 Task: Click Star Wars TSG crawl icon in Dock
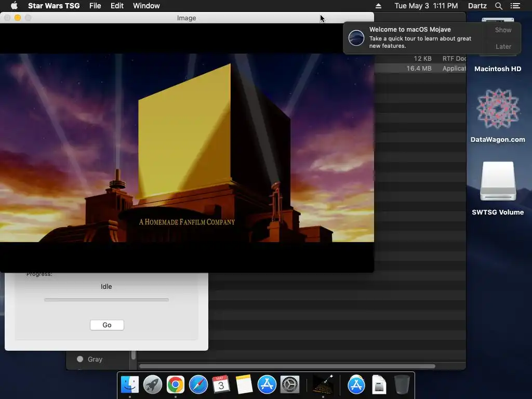(x=323, y=385)
